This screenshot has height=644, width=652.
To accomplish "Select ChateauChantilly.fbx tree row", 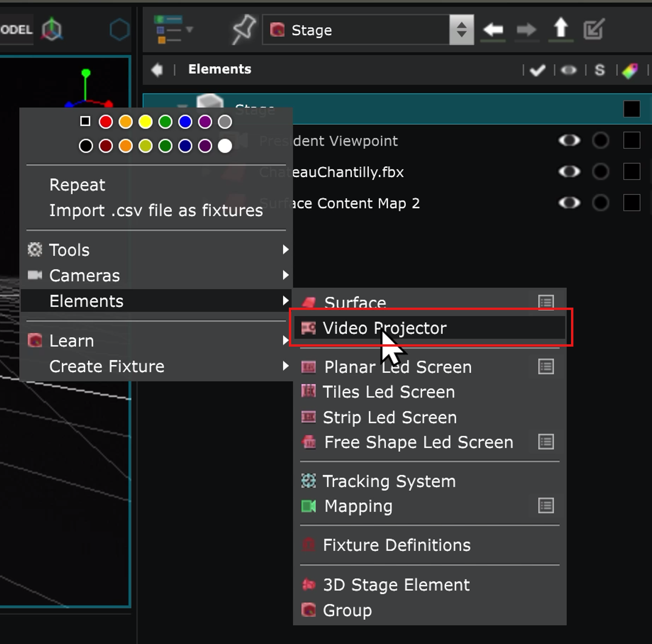I will coord(397,172).
